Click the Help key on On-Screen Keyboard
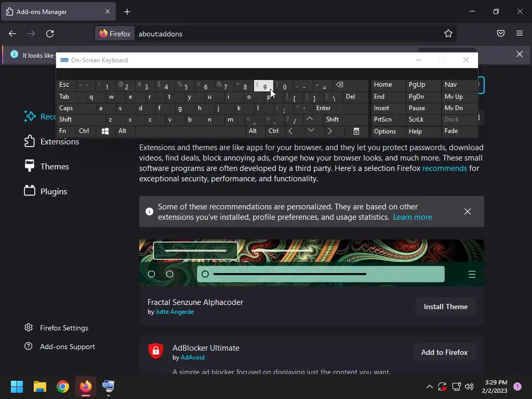Viewport: 532px width, 399px height. click(423, 131)
